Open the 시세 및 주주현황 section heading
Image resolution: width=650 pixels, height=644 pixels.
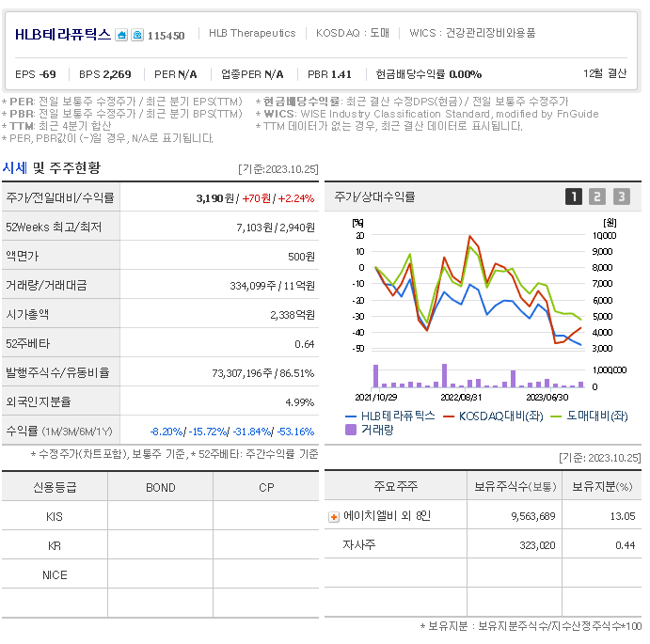(52, 168)
